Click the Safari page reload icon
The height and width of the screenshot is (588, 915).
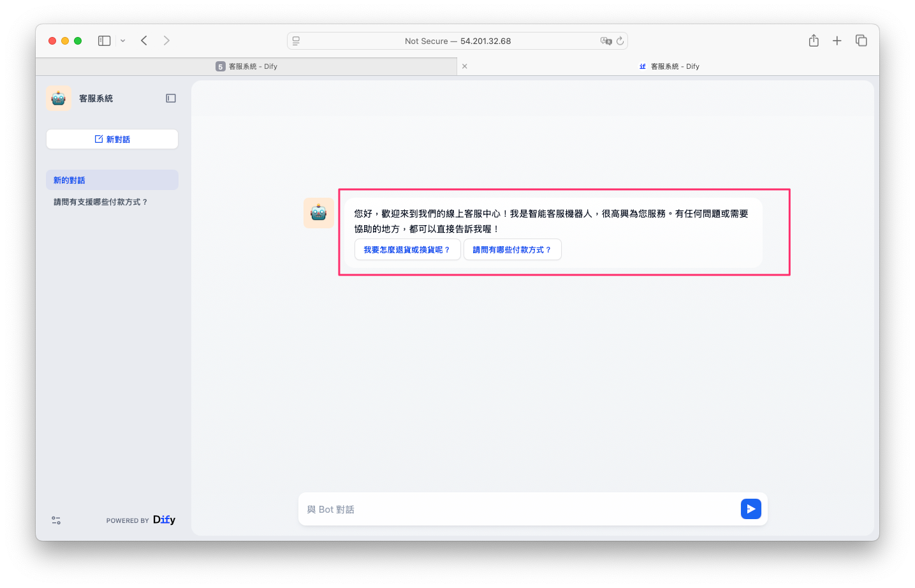[x=620, y=41]
